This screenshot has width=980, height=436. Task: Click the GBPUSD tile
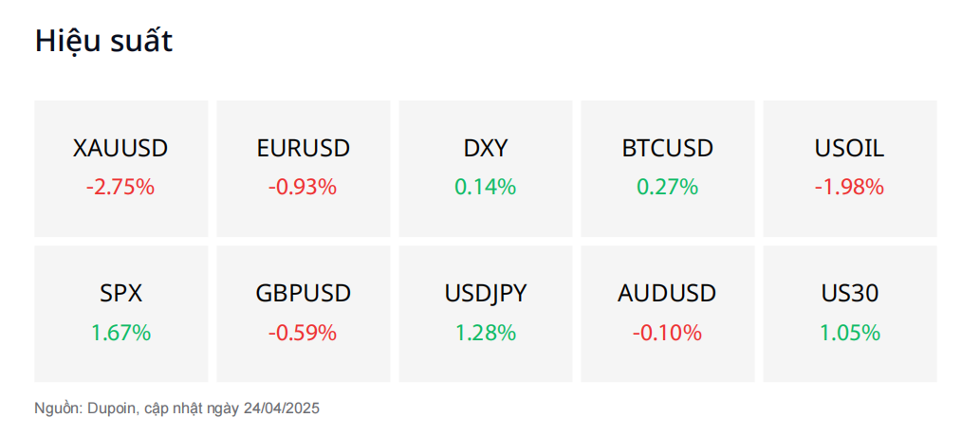[x=304, y=314]
